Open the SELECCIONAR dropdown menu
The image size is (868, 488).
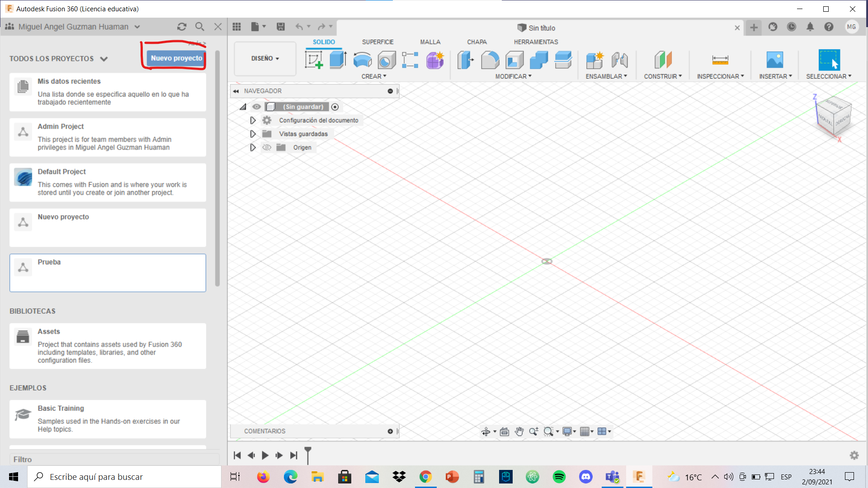pos(829,76)
